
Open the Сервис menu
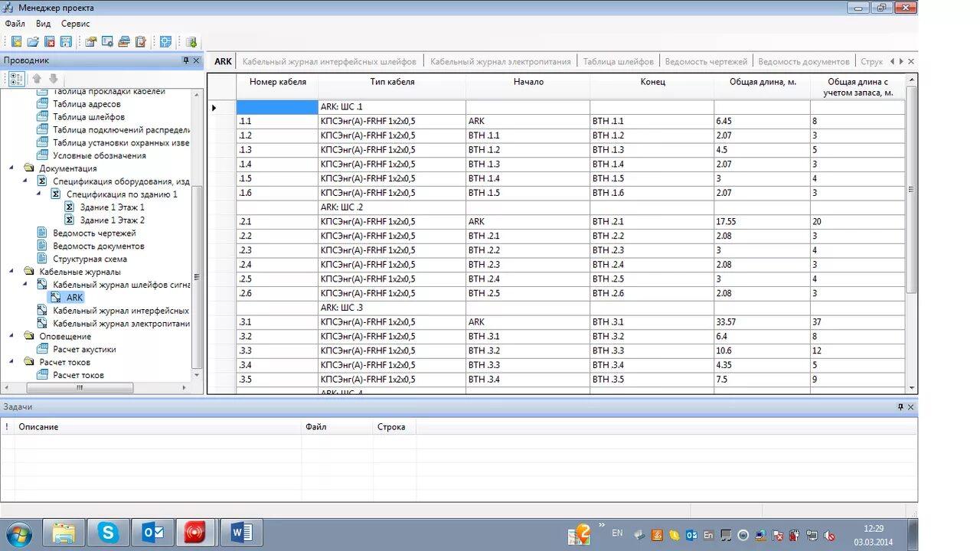(75, 24)
